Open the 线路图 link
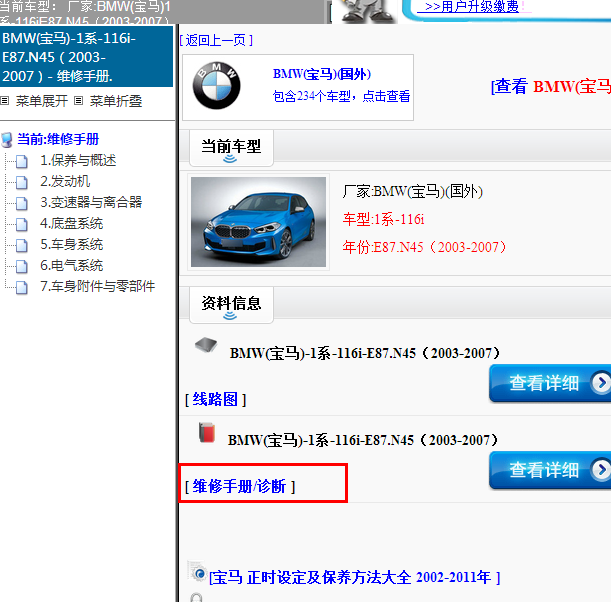The image size is (611, 602). pos(215,400)
